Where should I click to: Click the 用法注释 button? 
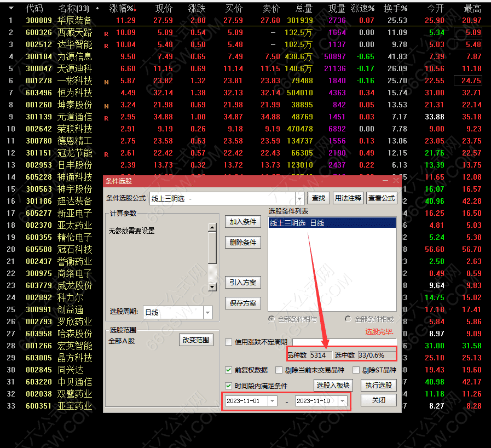(x=348, y=198)
